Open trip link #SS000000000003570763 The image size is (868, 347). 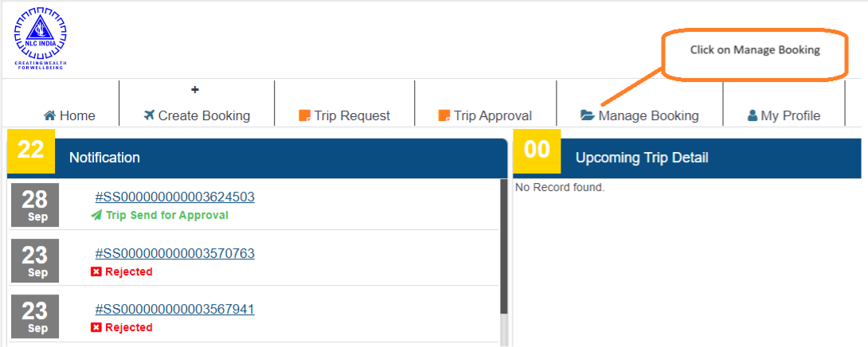pos(174,253)
